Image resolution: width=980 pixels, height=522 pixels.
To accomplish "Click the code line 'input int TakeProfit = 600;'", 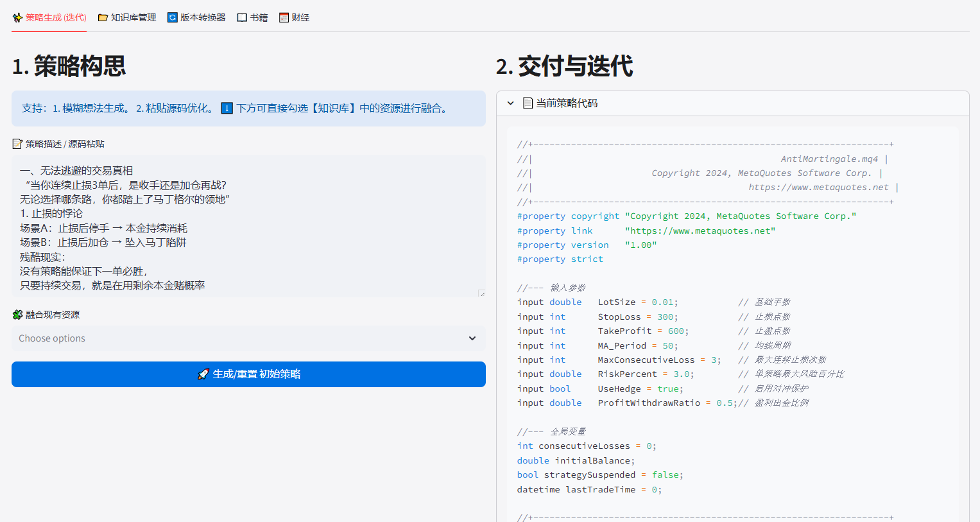I will (654, 331).
